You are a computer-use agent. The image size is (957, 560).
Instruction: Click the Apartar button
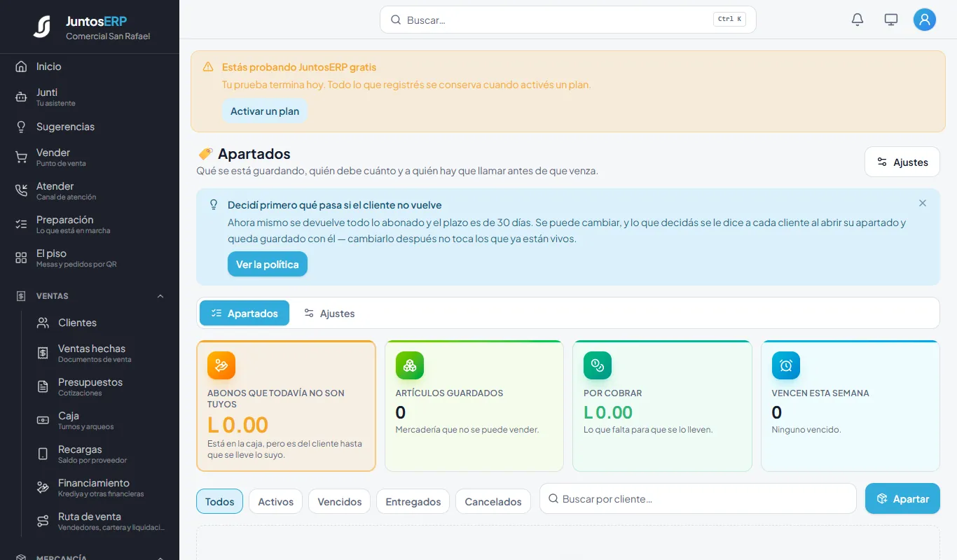point(902,498)
